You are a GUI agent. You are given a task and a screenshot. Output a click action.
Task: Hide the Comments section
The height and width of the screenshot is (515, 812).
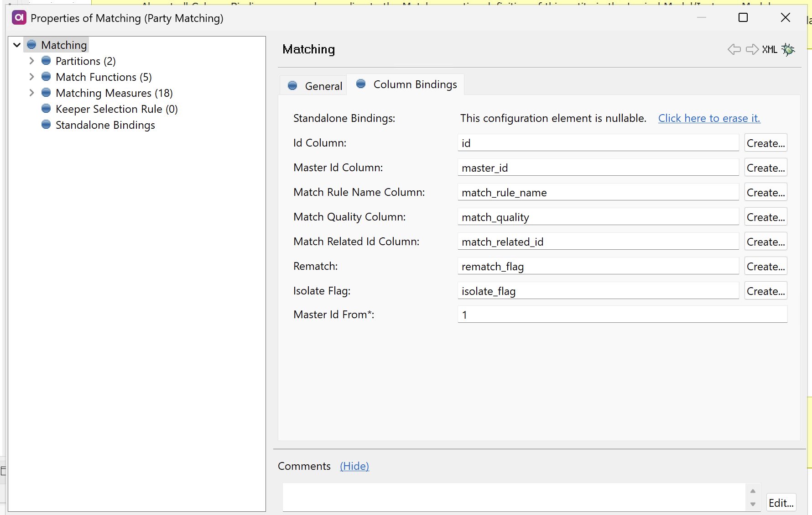(354, 466)
